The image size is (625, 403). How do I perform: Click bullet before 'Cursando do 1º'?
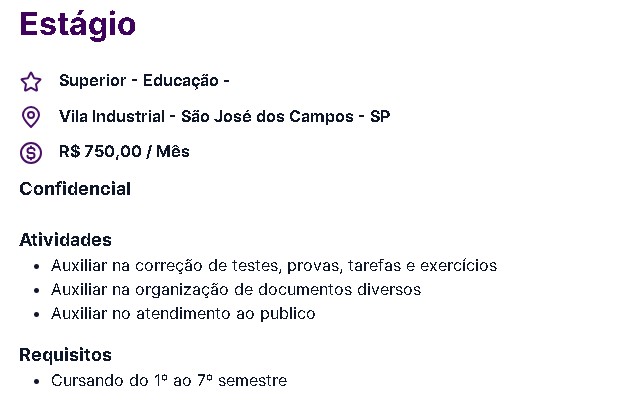[x=37, y=381]
